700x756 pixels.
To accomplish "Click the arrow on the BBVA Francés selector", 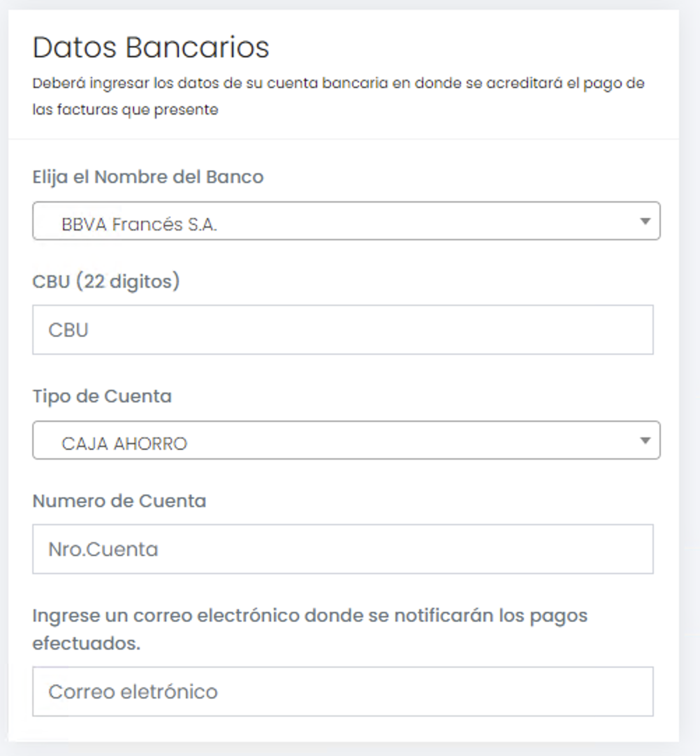I will (645, 221).
